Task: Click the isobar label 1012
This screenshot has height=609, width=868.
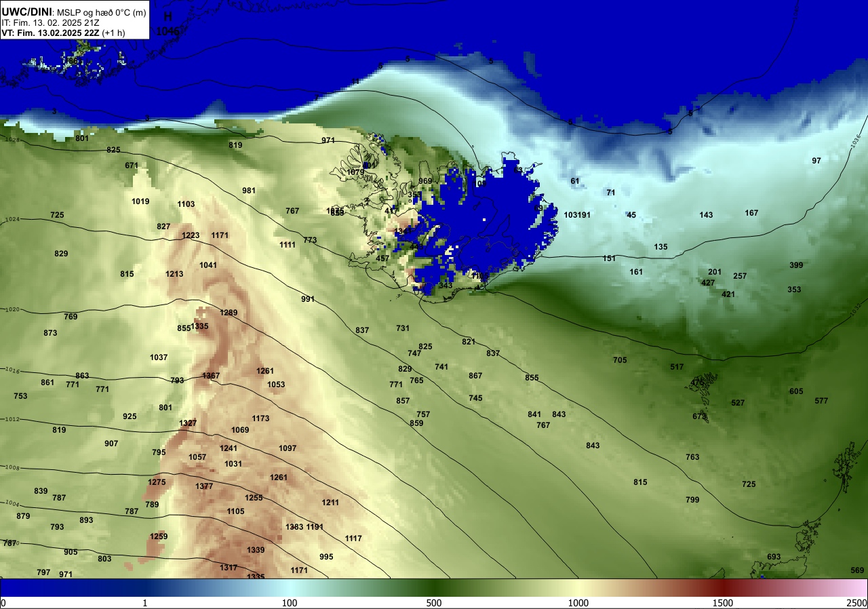Action: [x=12, y=419]
